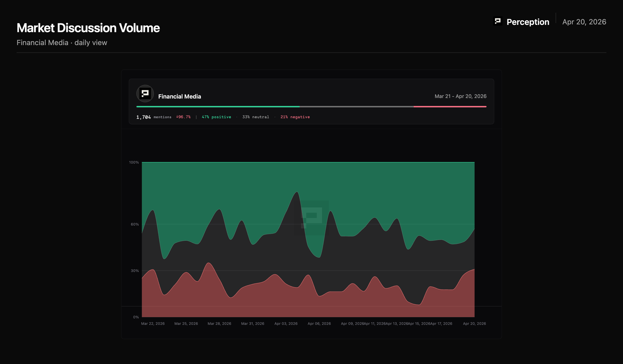Click the Financial Media round avatar icon

[145, 94]
